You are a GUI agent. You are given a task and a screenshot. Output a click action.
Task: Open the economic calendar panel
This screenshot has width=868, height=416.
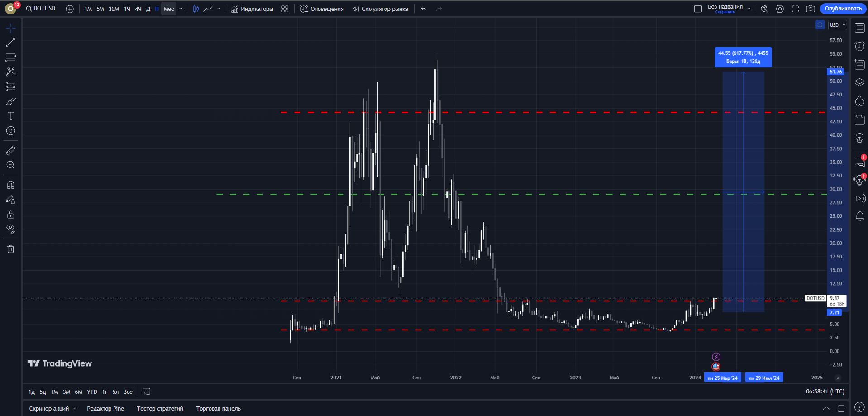pos(859,120)
